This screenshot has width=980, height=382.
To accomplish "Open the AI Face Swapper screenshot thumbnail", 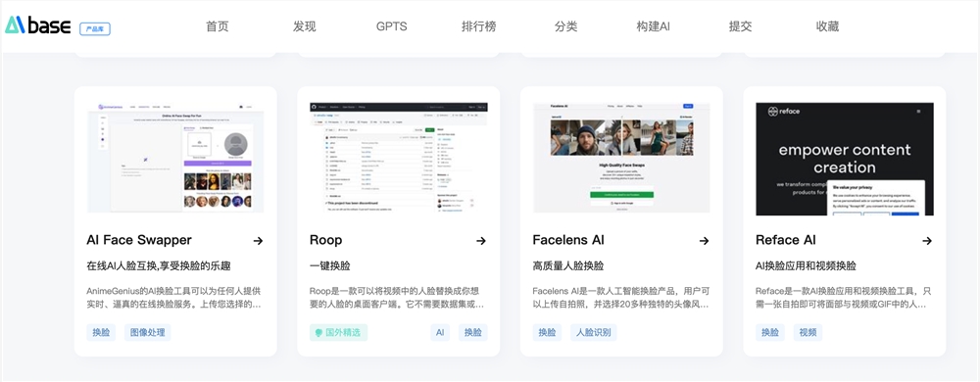I will tap(175, 158).
